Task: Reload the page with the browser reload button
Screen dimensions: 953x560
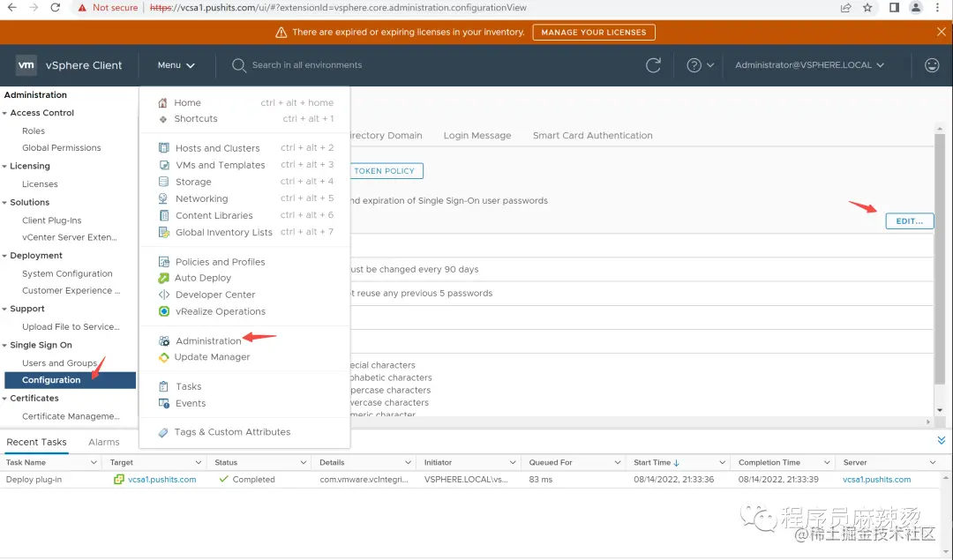Action: [55, 8]
